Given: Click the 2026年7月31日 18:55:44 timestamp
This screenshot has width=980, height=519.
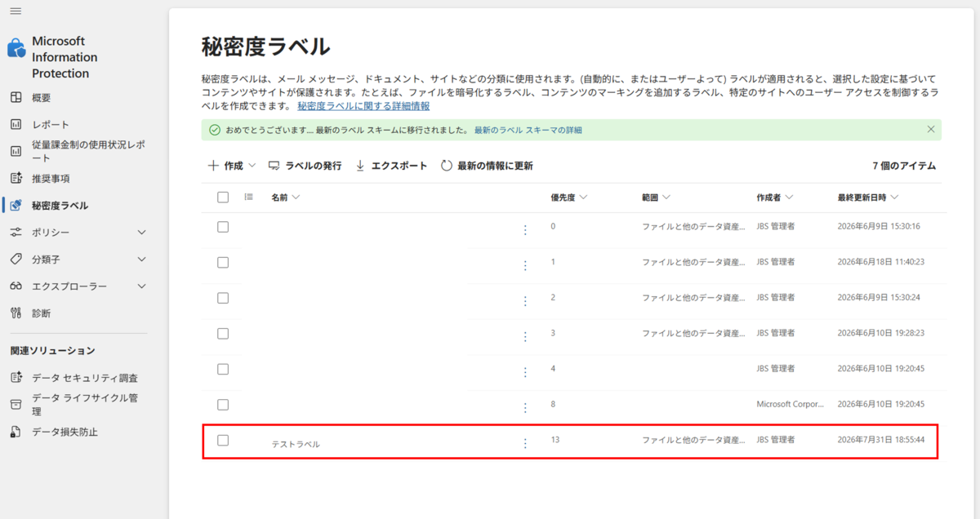Looking at the screenshot, I should click(x=881, y=440).
